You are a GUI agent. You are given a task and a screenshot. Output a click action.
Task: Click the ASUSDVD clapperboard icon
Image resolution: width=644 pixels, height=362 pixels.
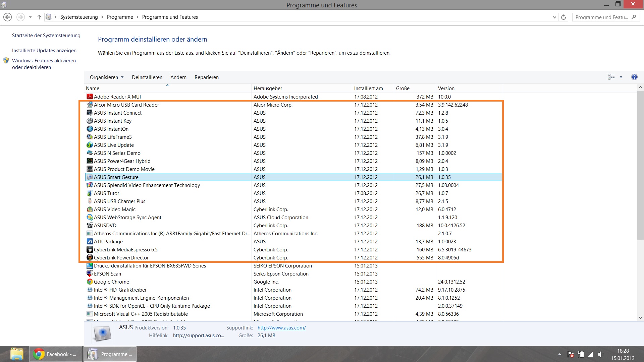point(90,226)
